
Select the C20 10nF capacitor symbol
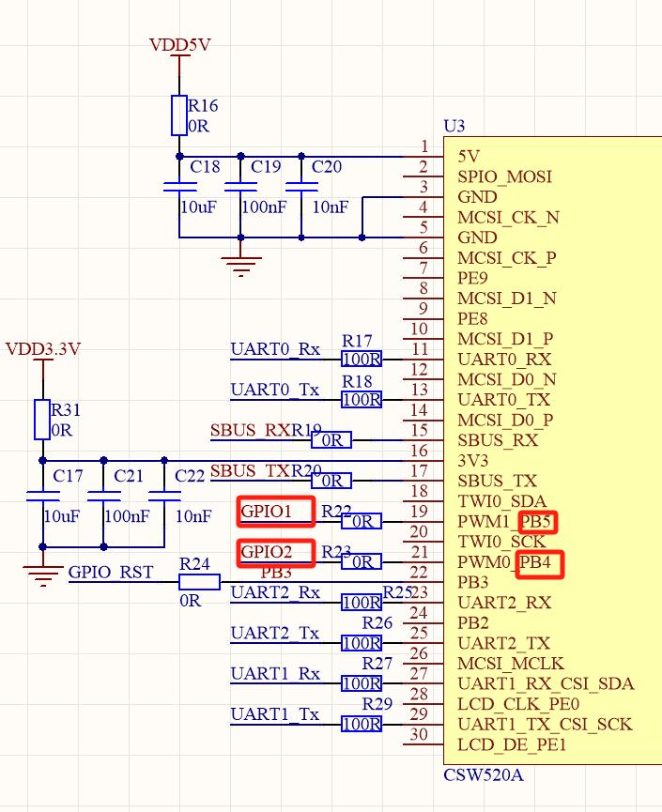(x=301, y=187)
